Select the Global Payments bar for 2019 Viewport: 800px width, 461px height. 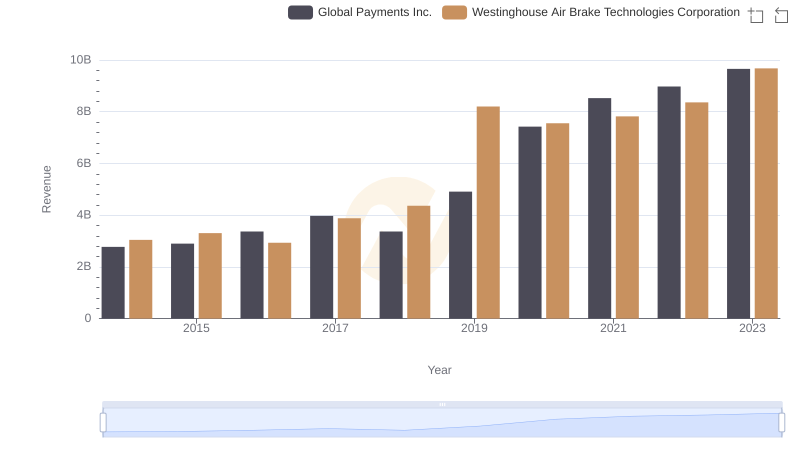click(x=461, y=255)
